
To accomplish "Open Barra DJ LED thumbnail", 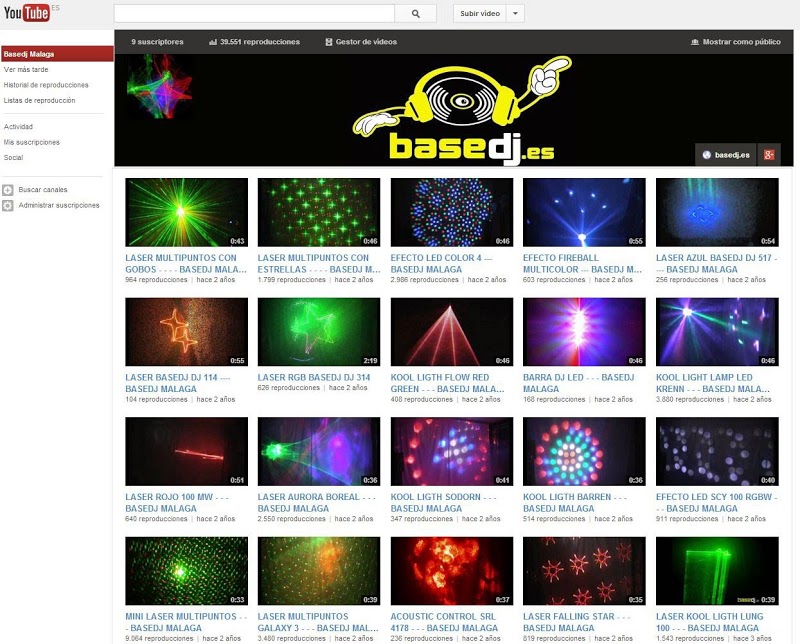I will pos(584,332).
